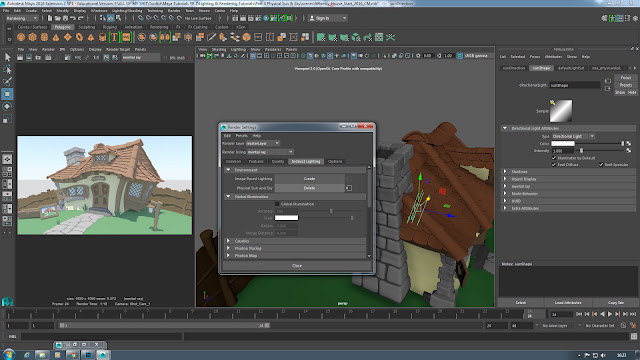Click the Redo arrow on the status line
The width and height of the screenshot is (640, 360).
coord(81,18)
